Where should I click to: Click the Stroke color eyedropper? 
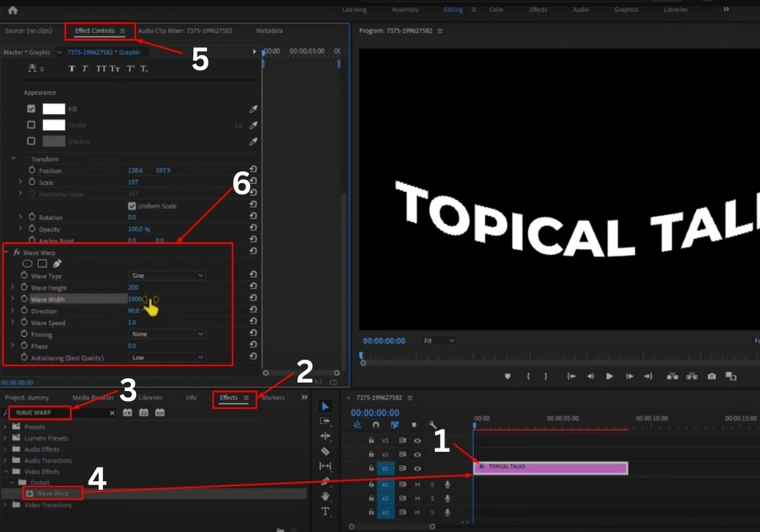[253, 126]
